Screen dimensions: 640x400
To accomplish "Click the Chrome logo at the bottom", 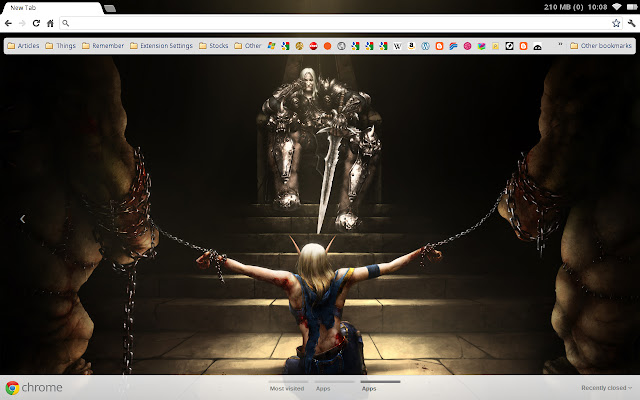I will pos(34,387).
